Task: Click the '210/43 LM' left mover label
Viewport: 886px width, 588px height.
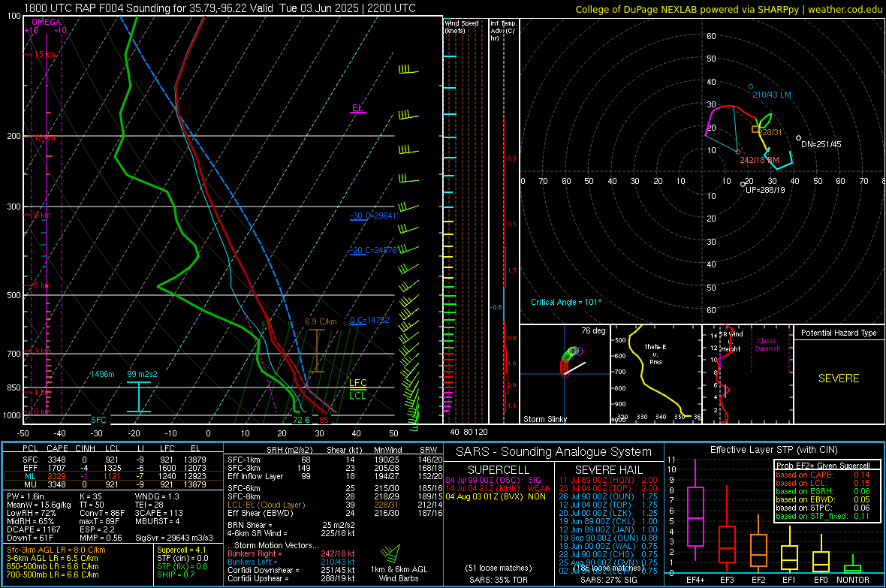Action: click(x=772, y=95)
